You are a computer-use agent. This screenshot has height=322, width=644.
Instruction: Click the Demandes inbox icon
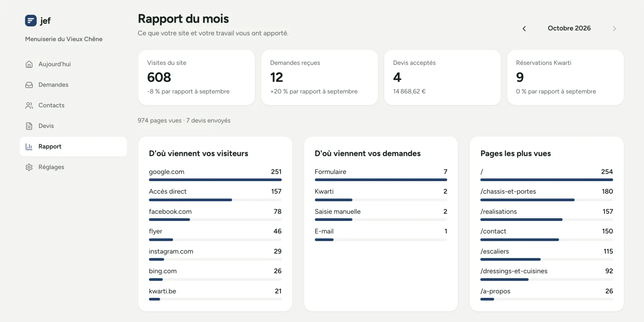coord(29,85)
